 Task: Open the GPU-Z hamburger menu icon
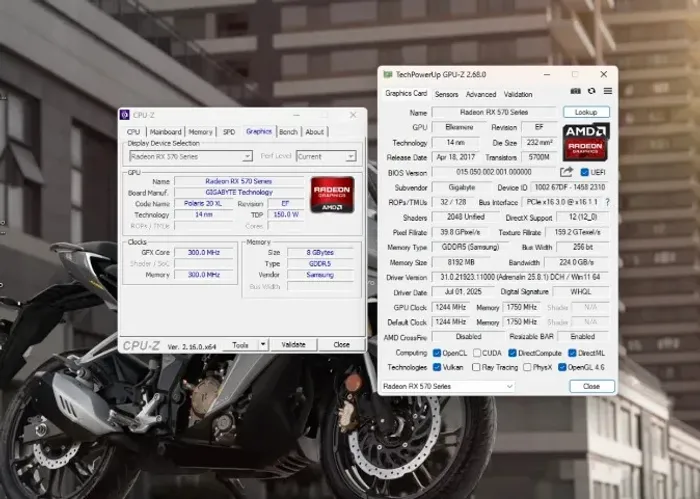[608, 91]
